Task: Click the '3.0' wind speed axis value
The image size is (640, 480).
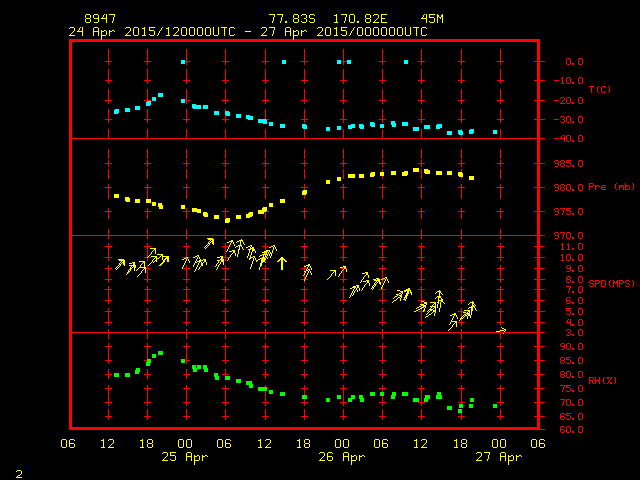Action: pos(574,333)
